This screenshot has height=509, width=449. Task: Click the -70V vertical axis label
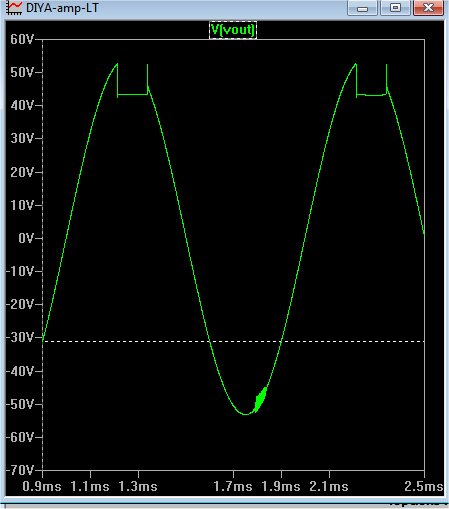pos(20,470)
